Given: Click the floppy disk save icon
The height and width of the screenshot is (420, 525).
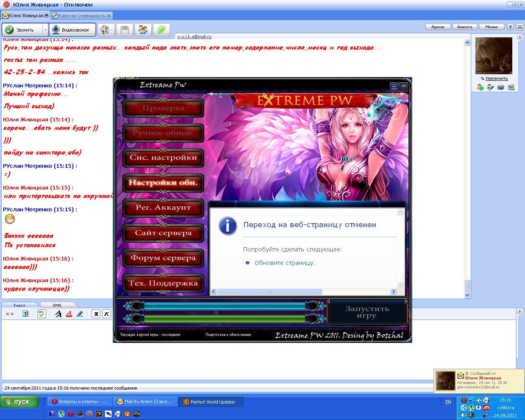Looking at the screenshot, I should [x=125, y=30].
